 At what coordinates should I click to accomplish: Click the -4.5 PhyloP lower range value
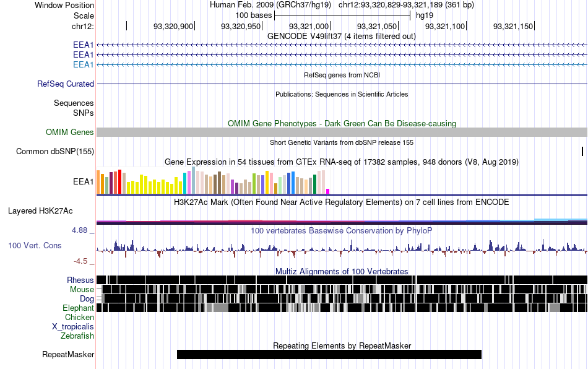[80, 261]
